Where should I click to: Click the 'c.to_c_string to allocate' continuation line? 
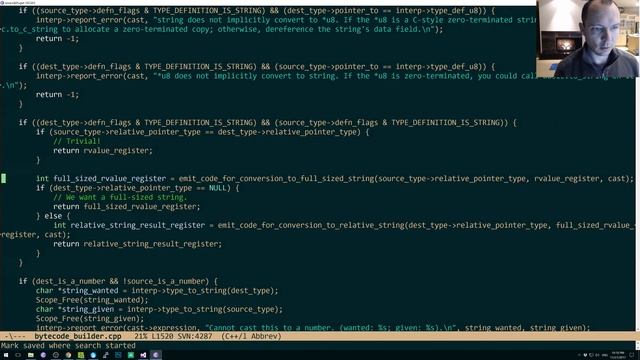tap(222, 29)
